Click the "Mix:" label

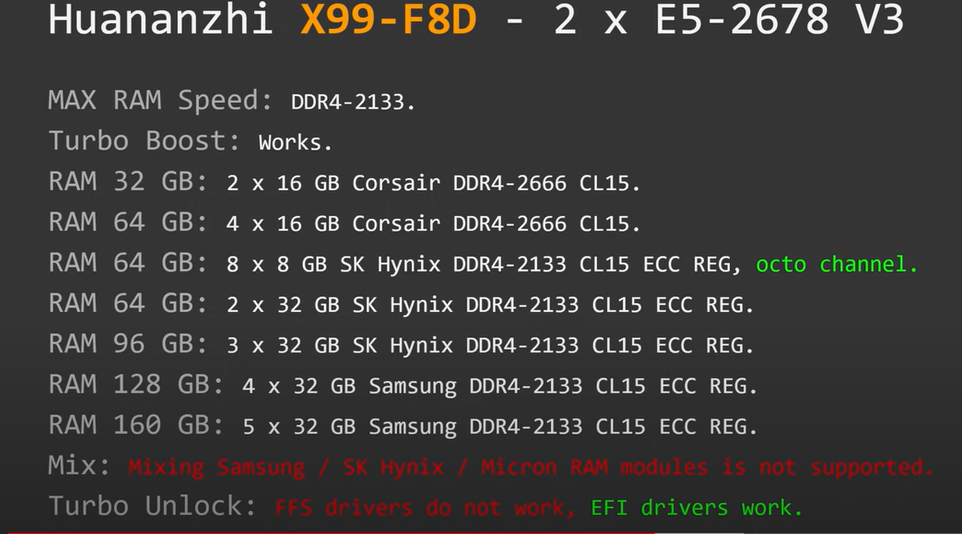(81, 466)
